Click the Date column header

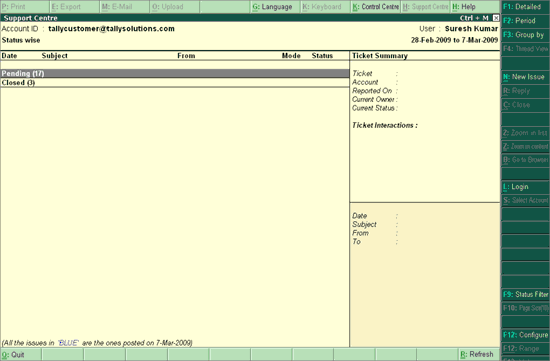pos(9,56)
